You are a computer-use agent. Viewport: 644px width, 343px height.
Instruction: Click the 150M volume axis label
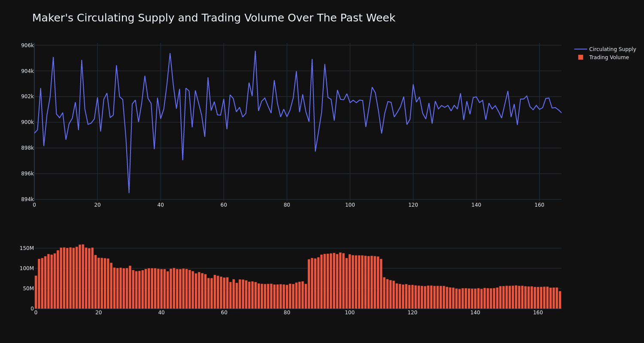point(27,248)
